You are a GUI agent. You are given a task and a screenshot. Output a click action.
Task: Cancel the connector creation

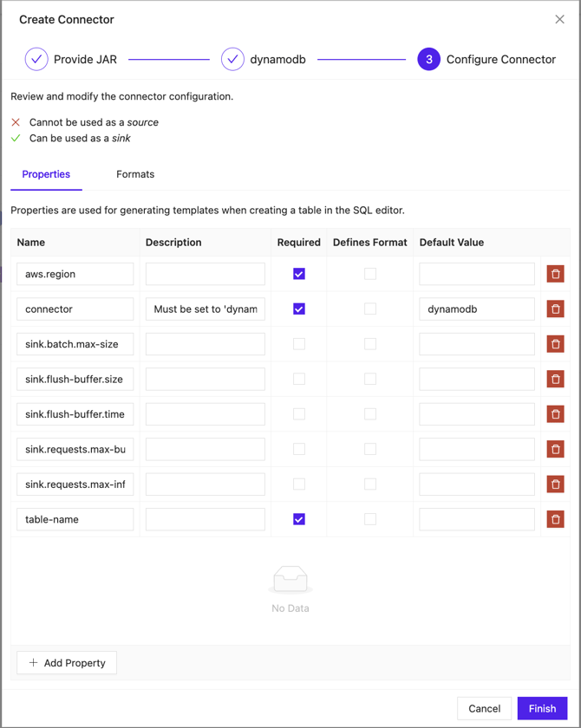pos(484,708)
